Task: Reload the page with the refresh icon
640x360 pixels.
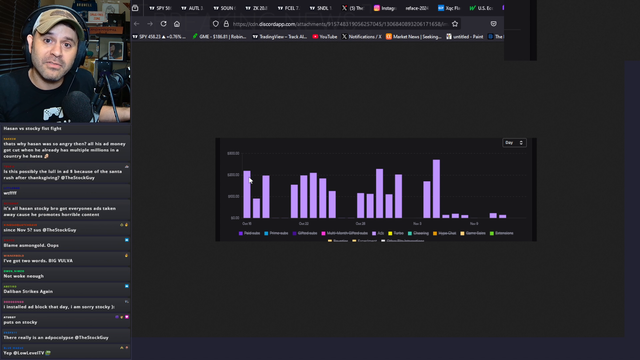Action: click(x=163, y=24)
